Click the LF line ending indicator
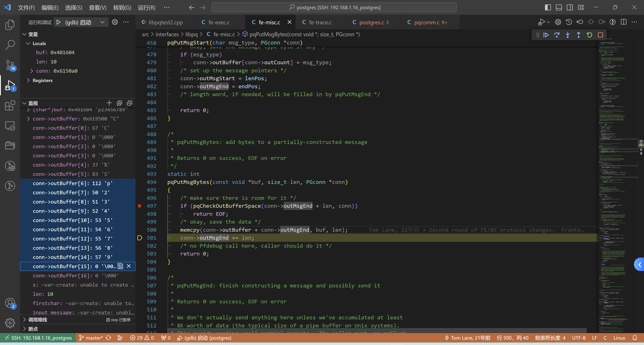This screenshot has width=644, height=345. [x=595, y=338]
